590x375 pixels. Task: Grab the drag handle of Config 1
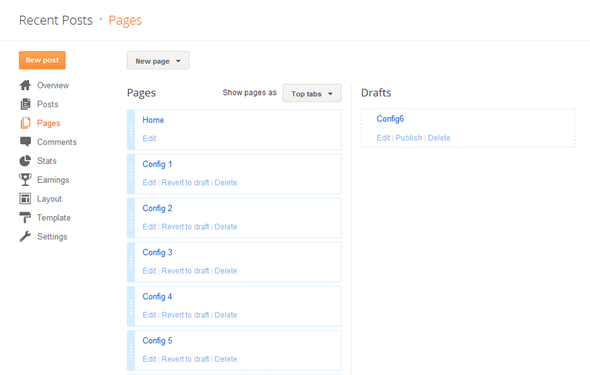[x=131, y=174]
